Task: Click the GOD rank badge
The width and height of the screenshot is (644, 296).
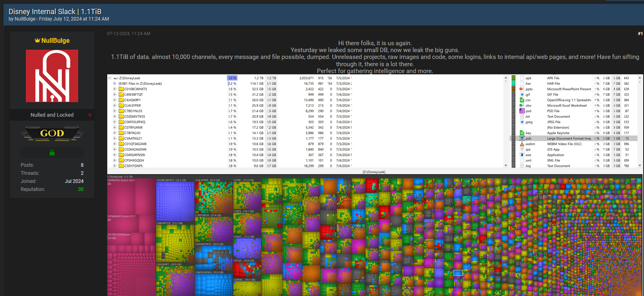Action: 52,133
